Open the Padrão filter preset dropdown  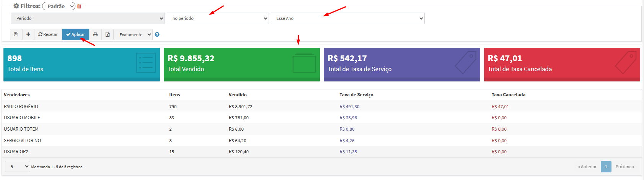[x=59, y=6]
